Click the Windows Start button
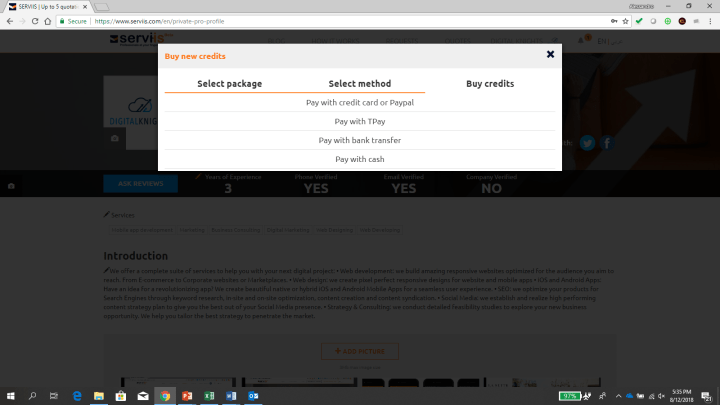 (10, 396)
